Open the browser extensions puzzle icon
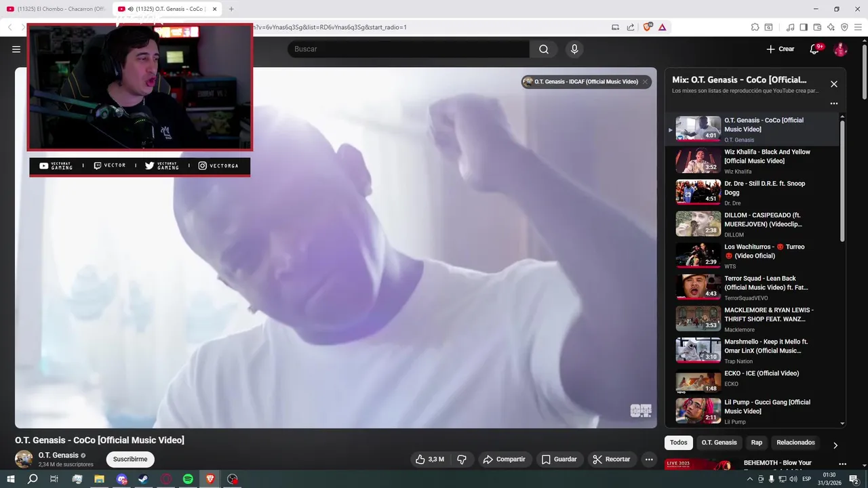This screenshot has width=868, height=488. coord(755,27)
